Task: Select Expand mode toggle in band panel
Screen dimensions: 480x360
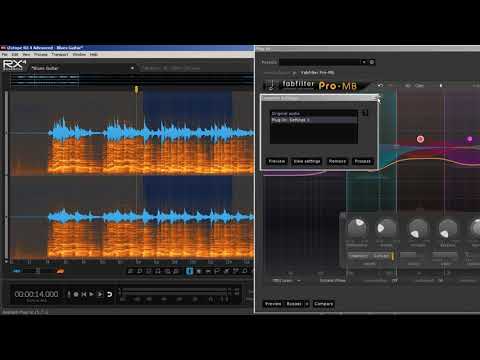Action: 381,256
